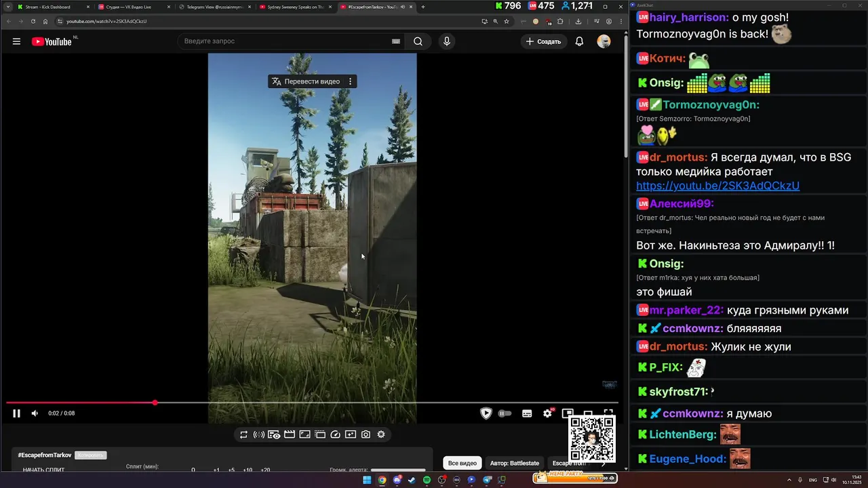This screenshot has height=488, width=868.
Task: Take a video screenshot with camera icon
Action: click(366, 434)
